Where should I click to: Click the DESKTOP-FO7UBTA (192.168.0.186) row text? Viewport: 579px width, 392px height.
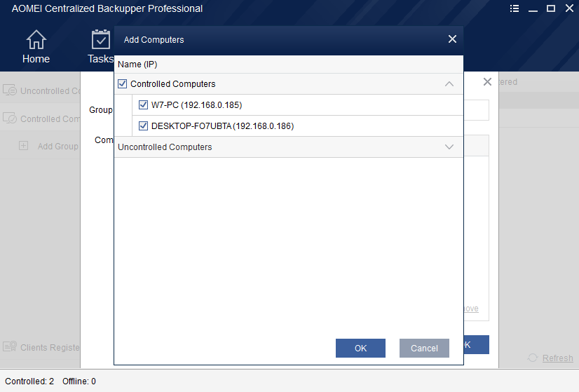[x=223, y=126]
